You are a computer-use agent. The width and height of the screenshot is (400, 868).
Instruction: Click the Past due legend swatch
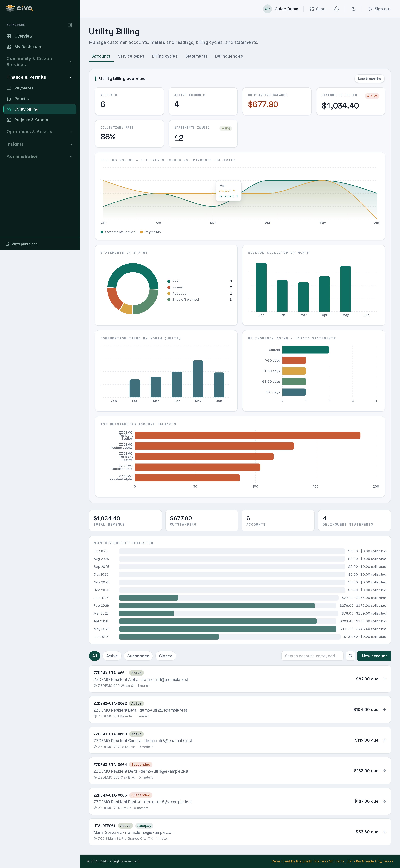click(x=169, y=294)
